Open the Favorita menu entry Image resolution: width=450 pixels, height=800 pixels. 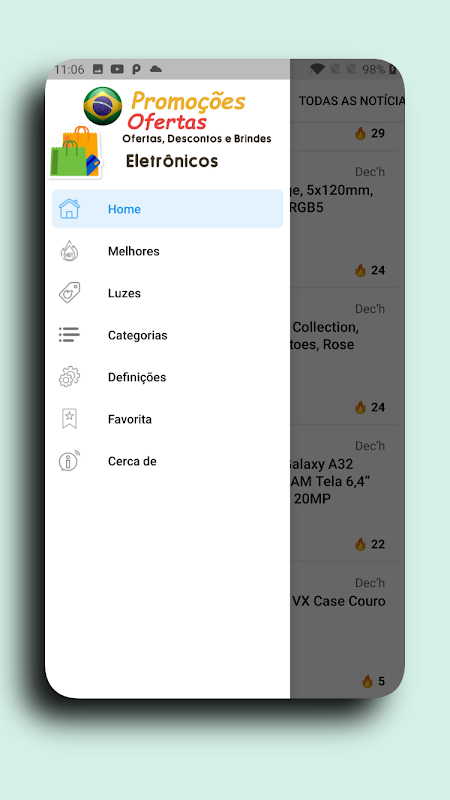pyautogui.click(x=167, y=418)
